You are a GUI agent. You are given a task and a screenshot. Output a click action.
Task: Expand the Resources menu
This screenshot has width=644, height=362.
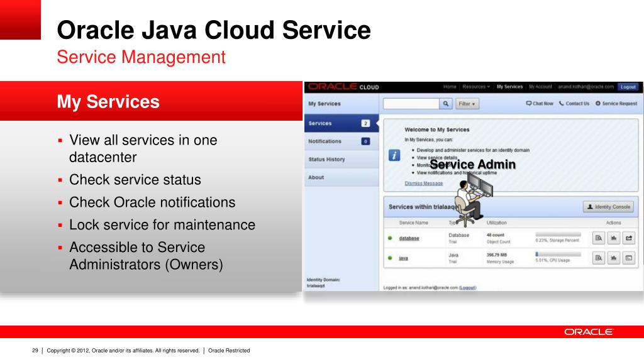point(476,87)
